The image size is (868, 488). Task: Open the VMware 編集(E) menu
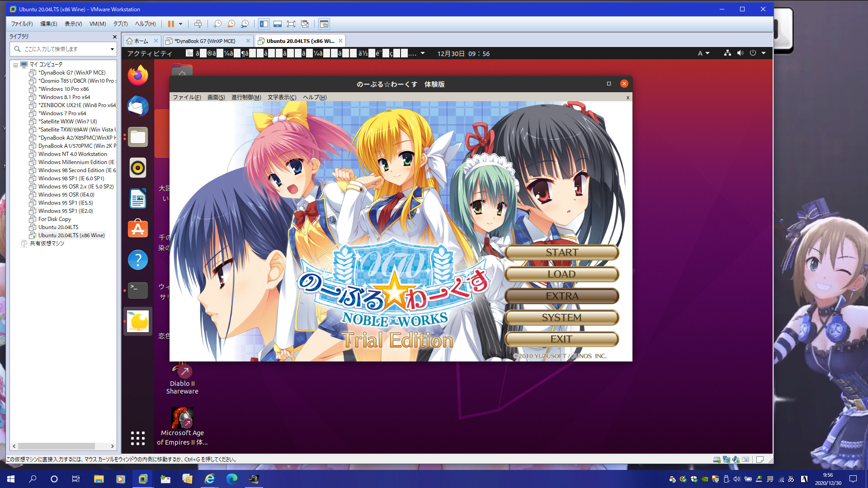pos(49,24)
